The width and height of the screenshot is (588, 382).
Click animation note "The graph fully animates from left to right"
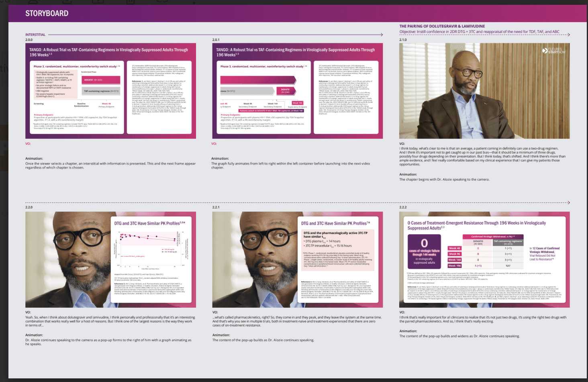(x=290, y=165)
